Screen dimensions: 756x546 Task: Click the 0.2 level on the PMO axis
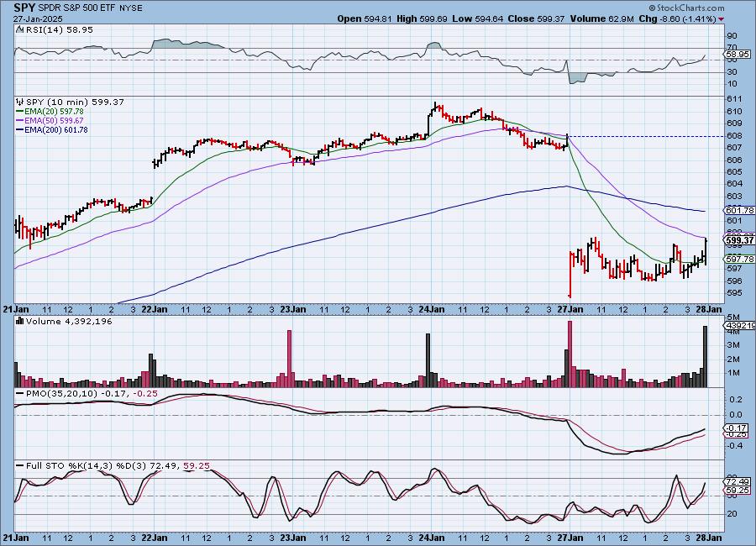point(735,399)
